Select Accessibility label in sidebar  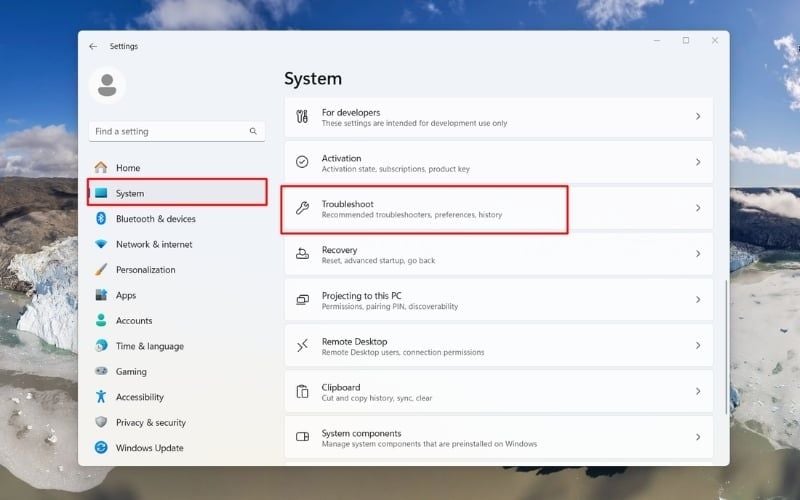pos(140,397)
